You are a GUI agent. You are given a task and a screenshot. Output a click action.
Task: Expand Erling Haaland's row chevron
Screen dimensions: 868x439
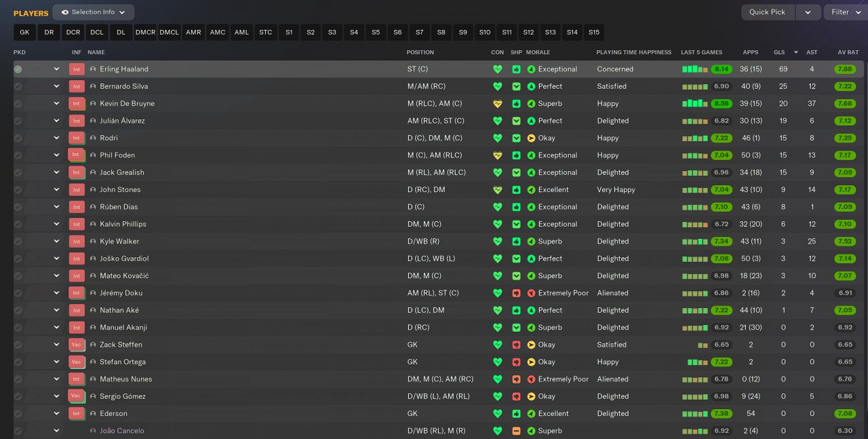[x=57, y=69]
